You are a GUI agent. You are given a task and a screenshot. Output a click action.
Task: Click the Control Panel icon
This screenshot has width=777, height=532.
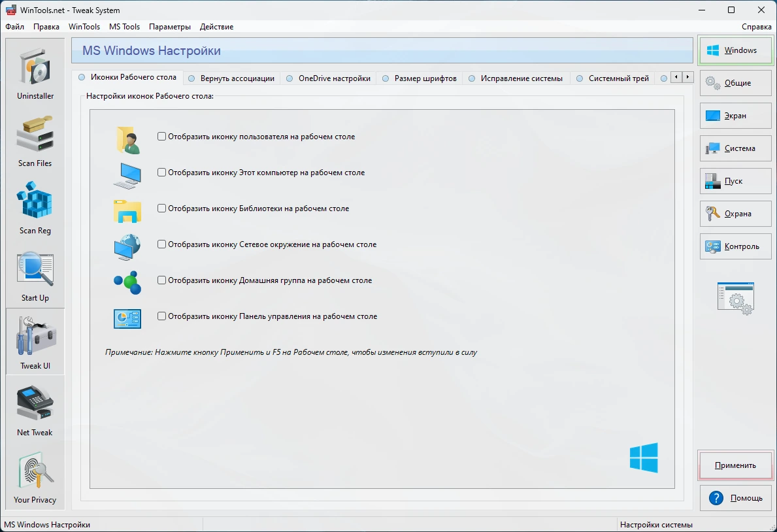click(127, 319)
